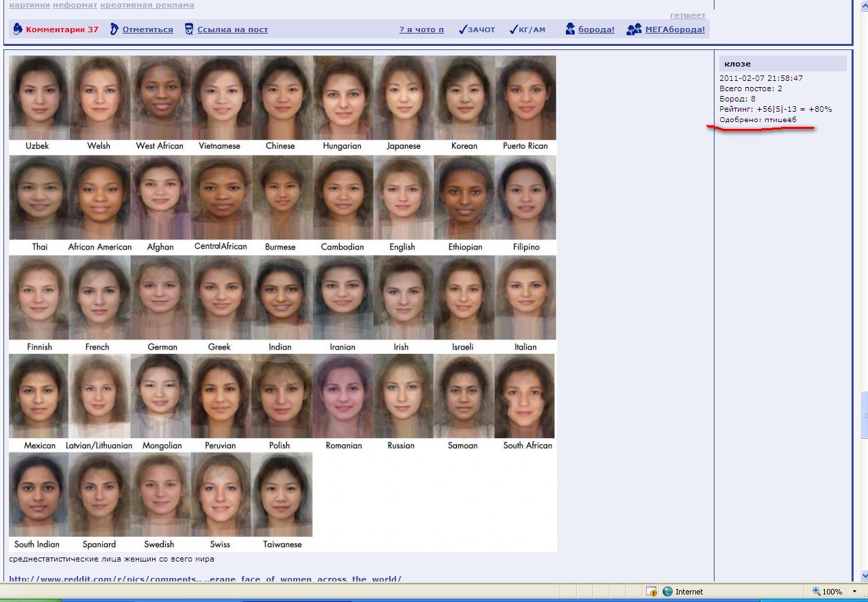Click the гетшеет author link
The width and height of the screenshot is (868, 602).
687,15
